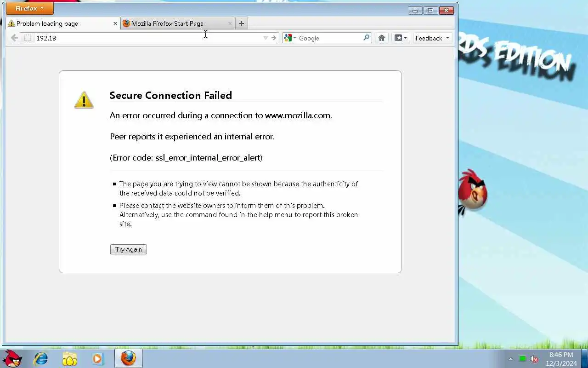Screen dimensions: 588x368
Task: Minimize the Firefox window
Action: [415, 10]
